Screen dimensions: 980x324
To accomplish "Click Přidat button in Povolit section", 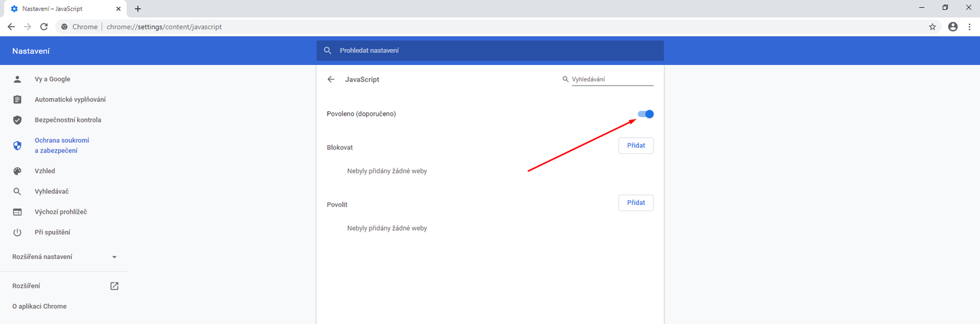I will pos(636,203).
